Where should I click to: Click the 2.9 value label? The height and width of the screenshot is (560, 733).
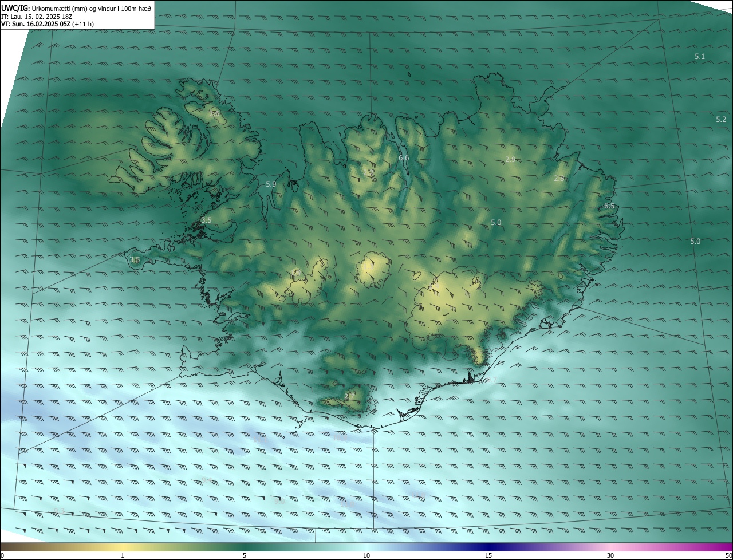[511, 159]
